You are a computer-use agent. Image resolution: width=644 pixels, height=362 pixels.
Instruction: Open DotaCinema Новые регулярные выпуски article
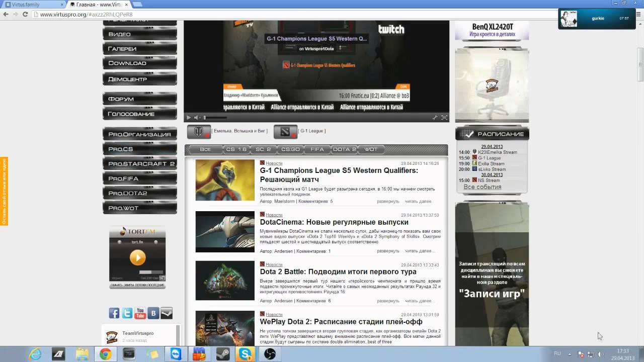click(x=334, y=222)
